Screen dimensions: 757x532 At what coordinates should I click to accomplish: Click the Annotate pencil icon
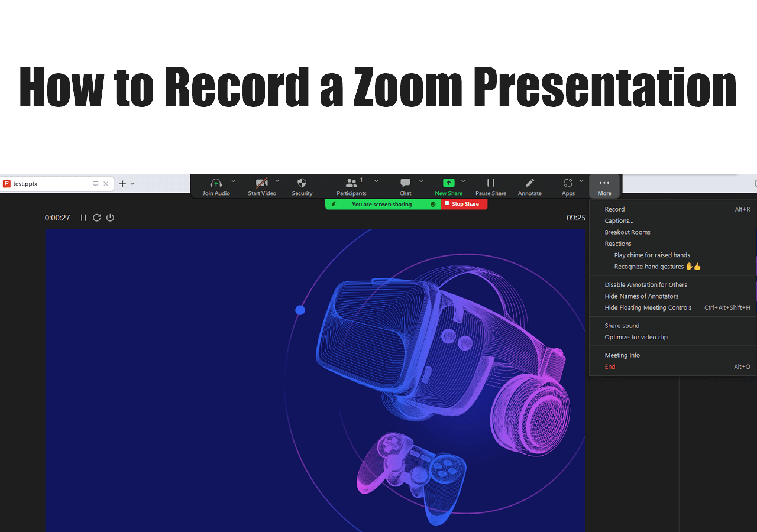click(x=529, y=182)
